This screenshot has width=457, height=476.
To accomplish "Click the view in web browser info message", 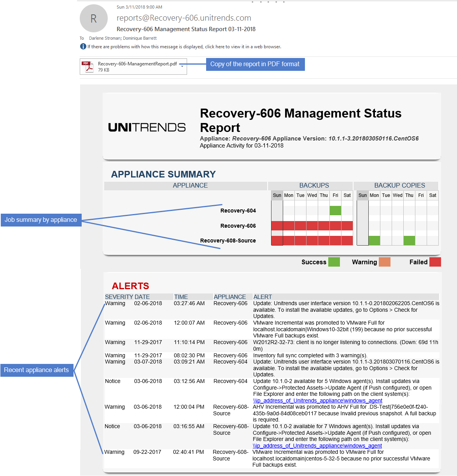I will click(184, 47).
